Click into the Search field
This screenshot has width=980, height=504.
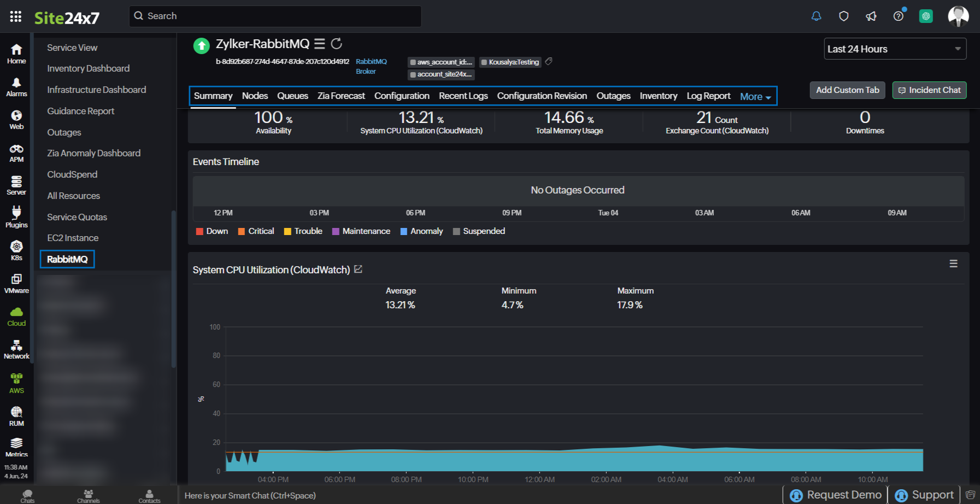pyautogui.click(x=275, y=16)
